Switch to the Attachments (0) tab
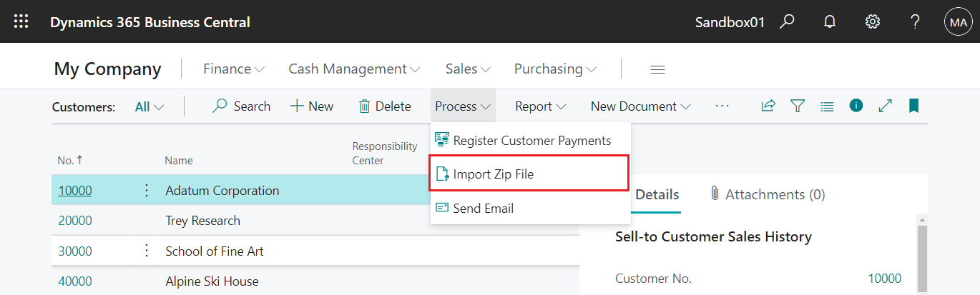Viewport: 980px width, 295px height. pos(768,194)
